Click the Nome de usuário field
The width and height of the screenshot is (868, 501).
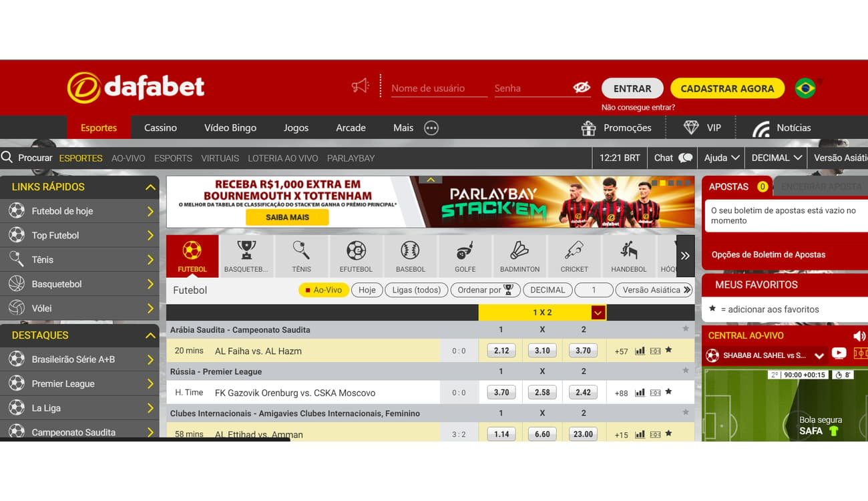[439, 88]
